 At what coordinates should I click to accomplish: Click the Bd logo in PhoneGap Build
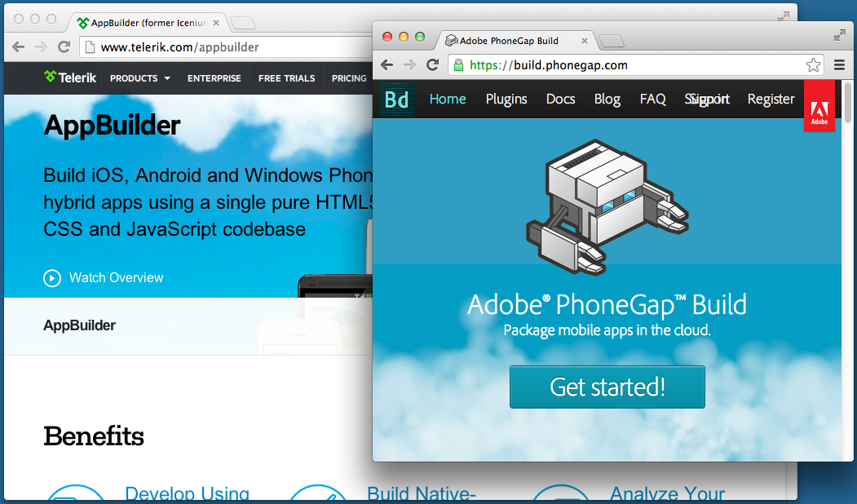pyautogui.click(x=397, y=99)
